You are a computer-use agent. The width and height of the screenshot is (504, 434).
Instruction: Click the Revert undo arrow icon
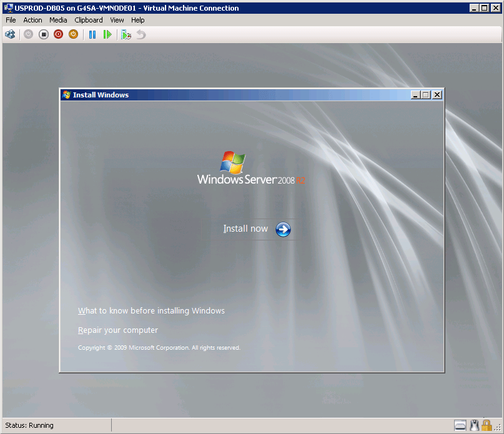(141, 34)
